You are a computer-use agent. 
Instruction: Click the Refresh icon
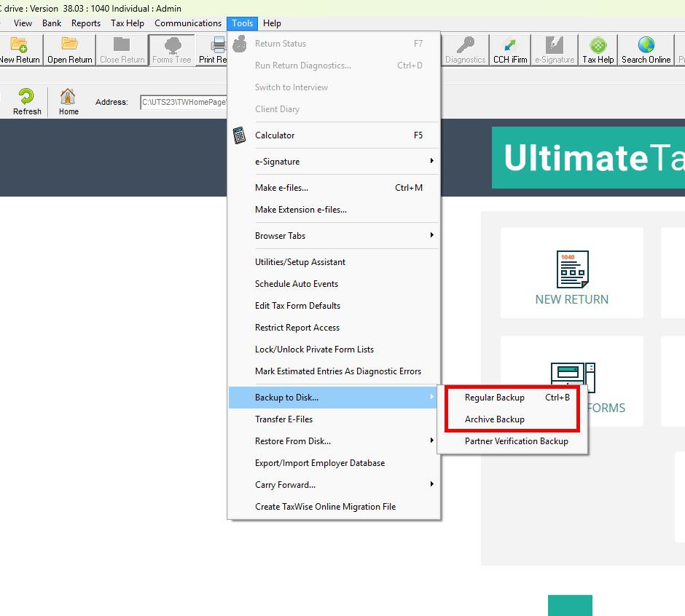click(26, 96)
